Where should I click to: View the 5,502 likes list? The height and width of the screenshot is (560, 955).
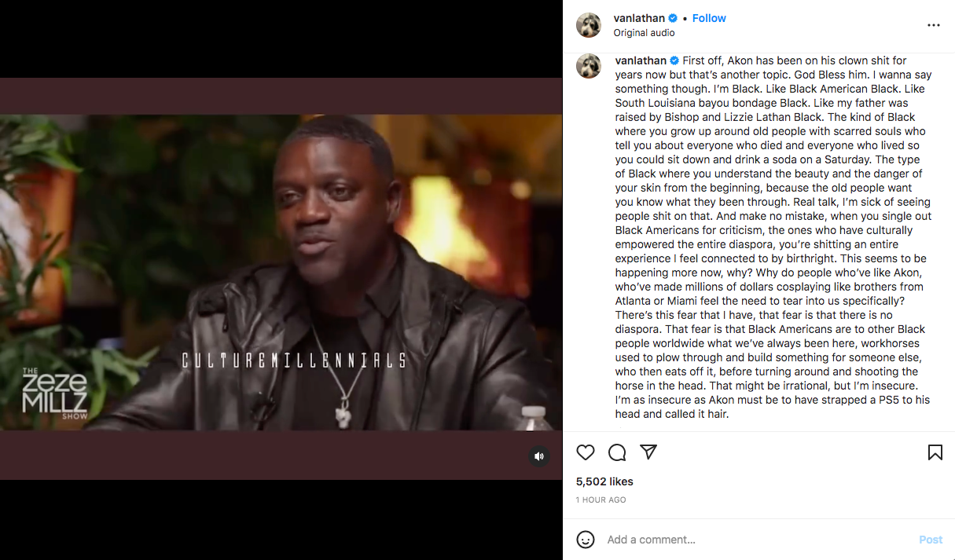[x=604, y=481]
